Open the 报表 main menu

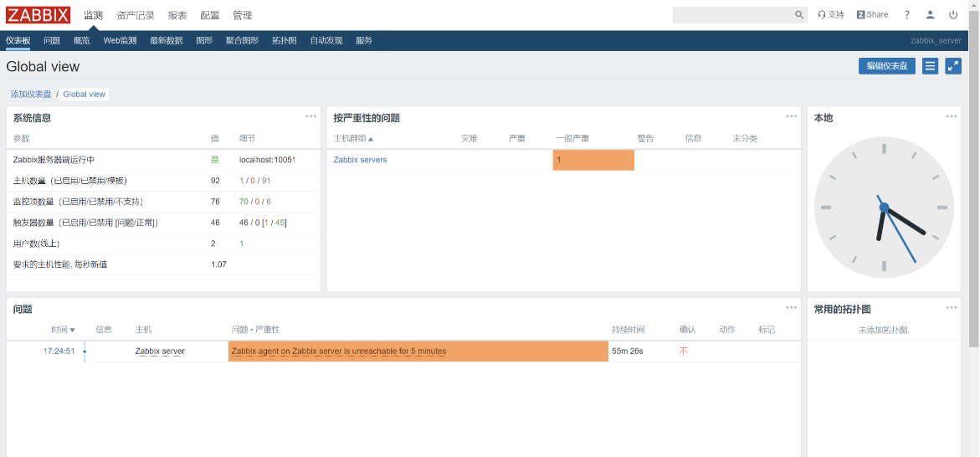pos(177,15)
